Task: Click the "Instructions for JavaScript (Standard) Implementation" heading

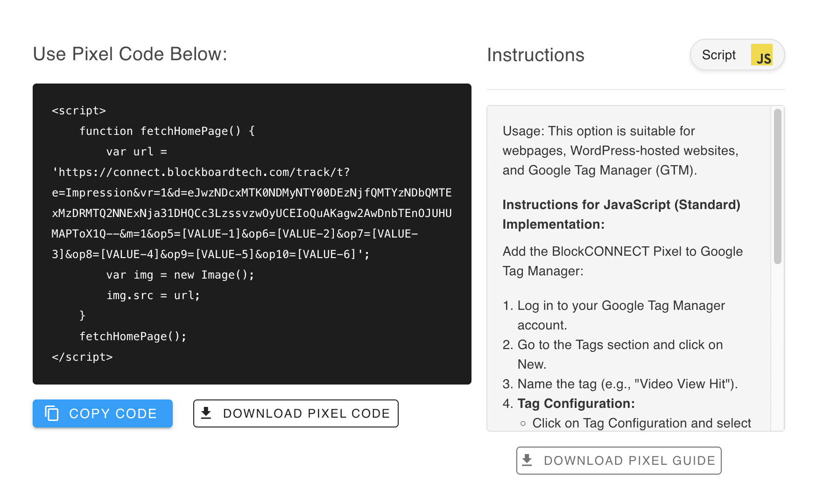Action: tap(621, 215)
